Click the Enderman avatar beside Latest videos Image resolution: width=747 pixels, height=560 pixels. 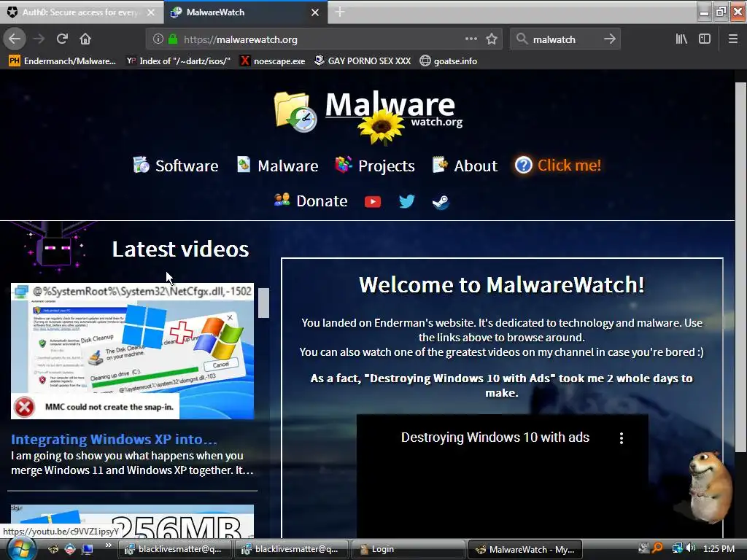56,249
